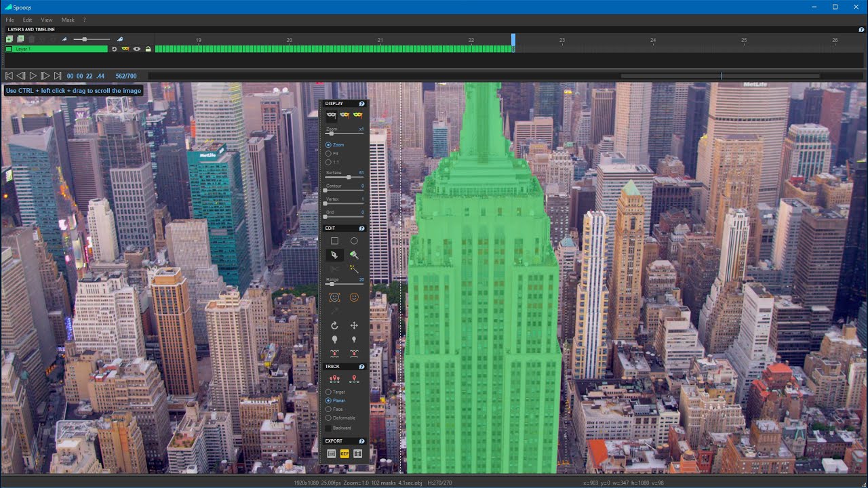The width and height of the screenshot is (868, 488).
Task: Adjust the Zoom slider in Display
Action: tap(344, 134)
